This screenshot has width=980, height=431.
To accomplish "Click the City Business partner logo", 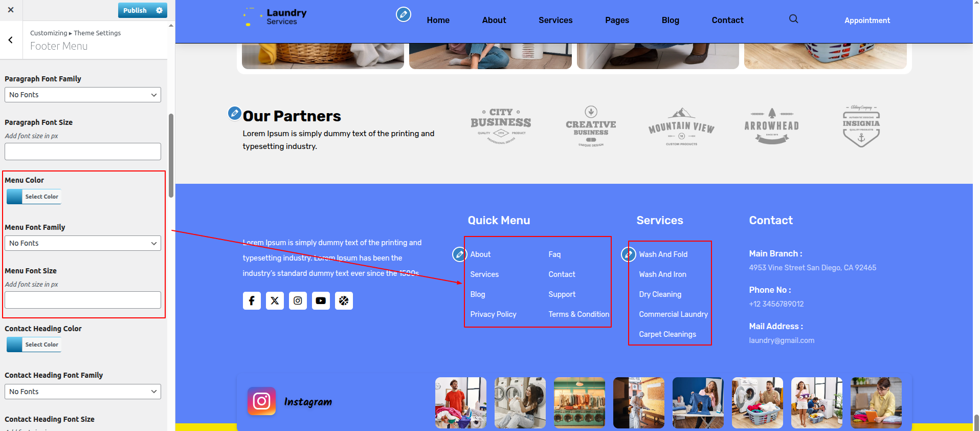I will tap(501, 126).
